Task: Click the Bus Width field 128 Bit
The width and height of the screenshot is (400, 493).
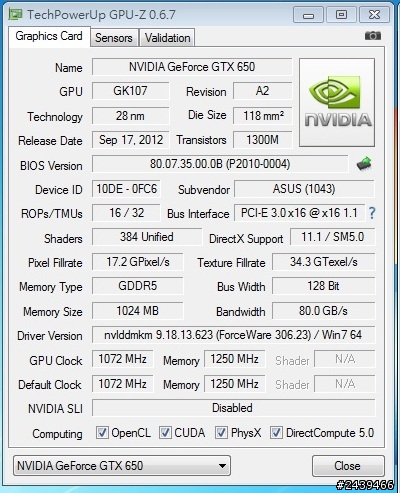Action: tap(324, 286)
